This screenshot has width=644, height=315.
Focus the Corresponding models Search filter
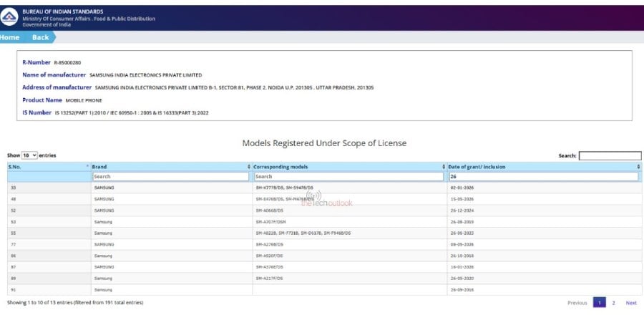pos(348,177)
